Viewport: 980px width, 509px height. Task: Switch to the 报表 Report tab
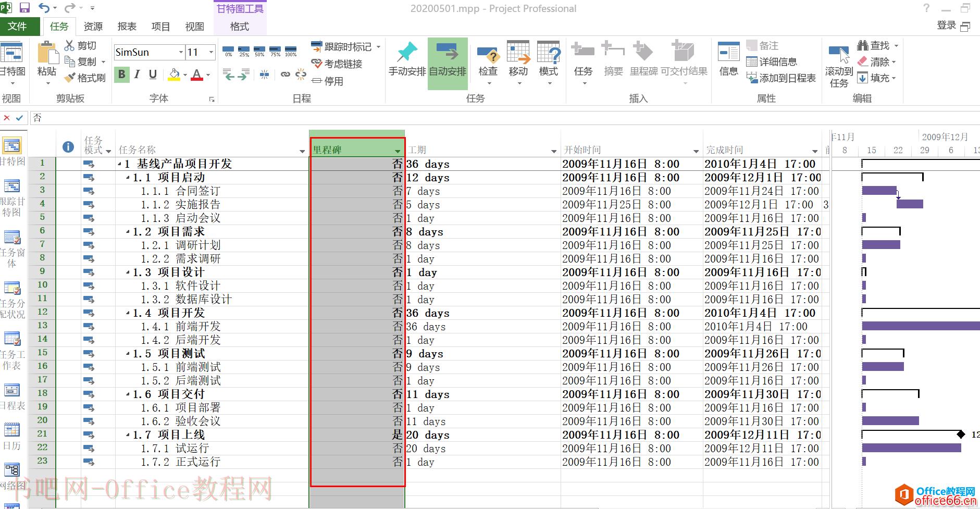point(127,27)
